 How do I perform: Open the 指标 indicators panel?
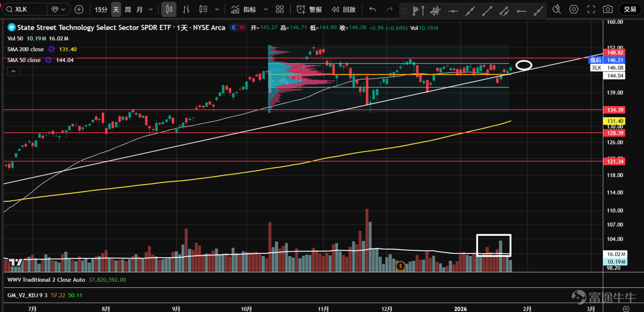tap(244, 9)
